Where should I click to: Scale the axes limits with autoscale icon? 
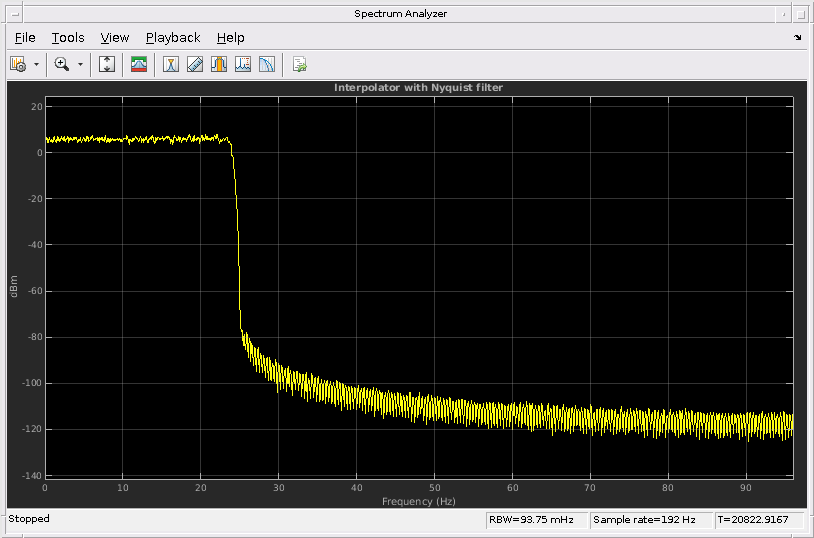pyautogui.click(x=108, y=64)
